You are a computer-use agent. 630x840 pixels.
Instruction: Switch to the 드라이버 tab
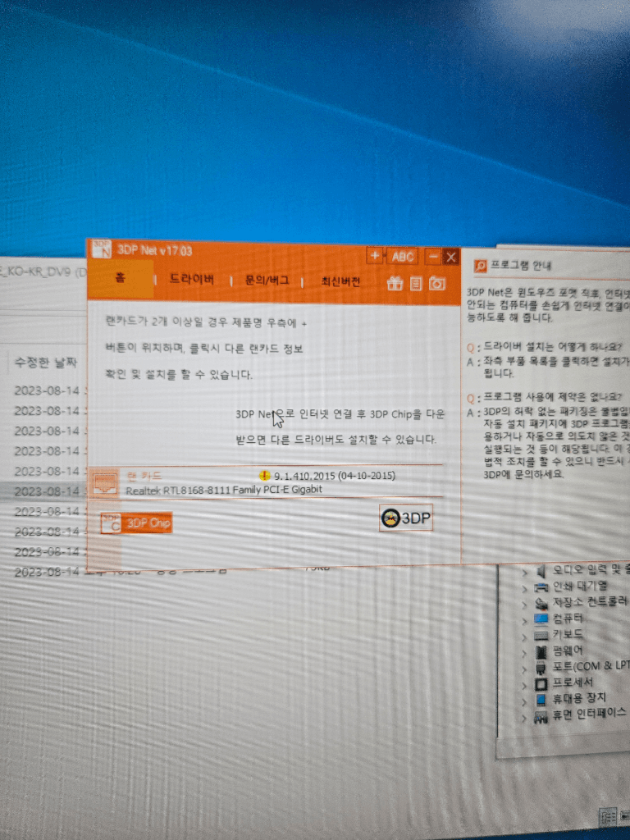[x=192, y=279]
